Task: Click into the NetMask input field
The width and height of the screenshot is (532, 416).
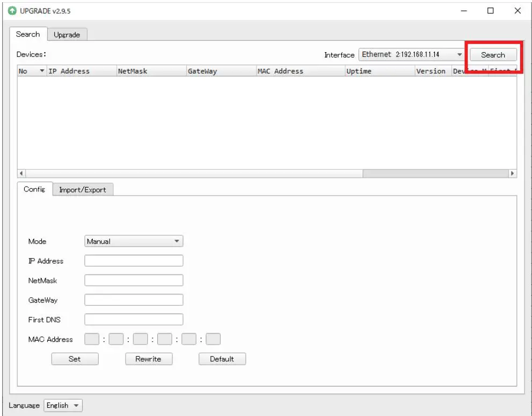Action: pos(134,280)
